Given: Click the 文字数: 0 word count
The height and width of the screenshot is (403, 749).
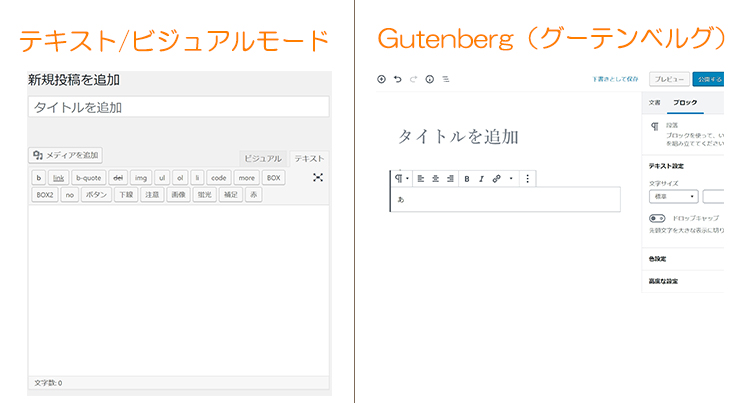Looking at the screenshot, I should pos(48,383).
